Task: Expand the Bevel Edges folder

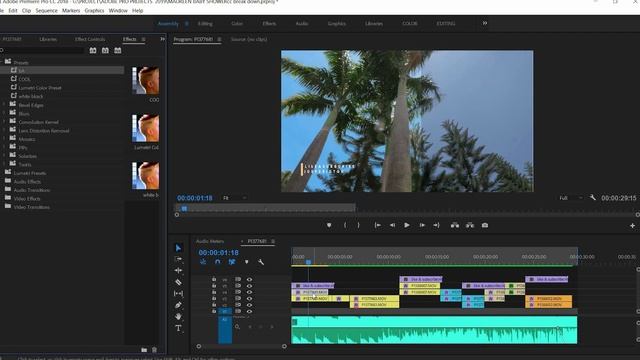Action: (x=4, y=105)
